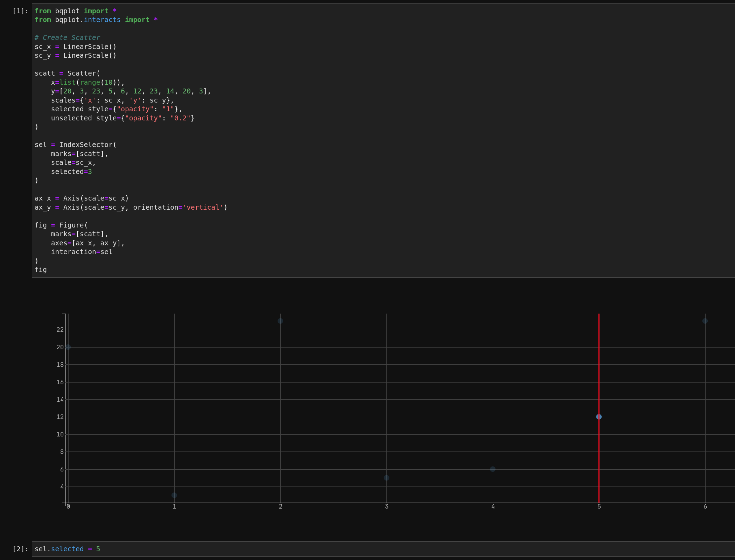Click the faded scatter point at x=1
Screen dimensions: 735x560
(174, 495)
